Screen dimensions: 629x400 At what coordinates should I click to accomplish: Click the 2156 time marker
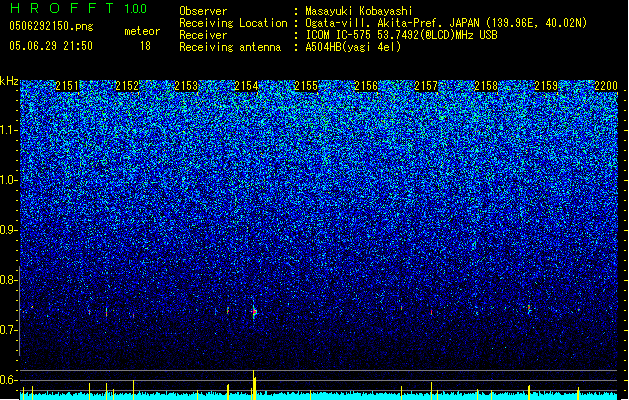[x=366, y=86]
